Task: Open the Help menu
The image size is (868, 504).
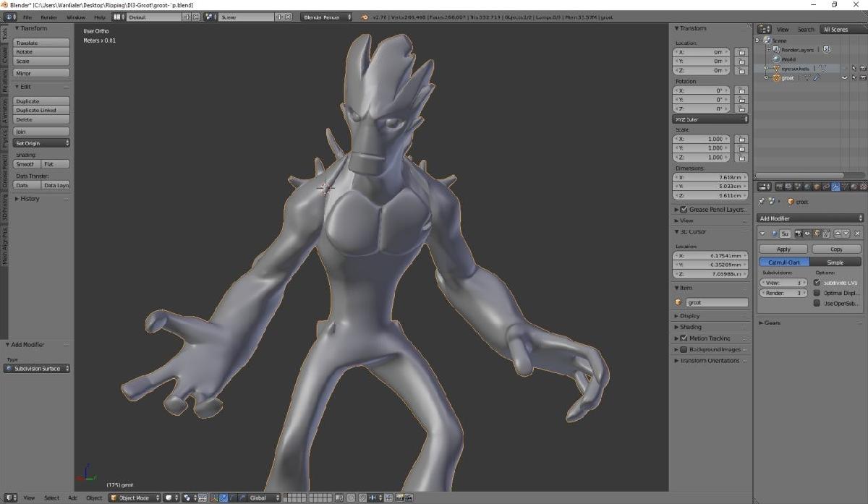Action: (99, 17)
